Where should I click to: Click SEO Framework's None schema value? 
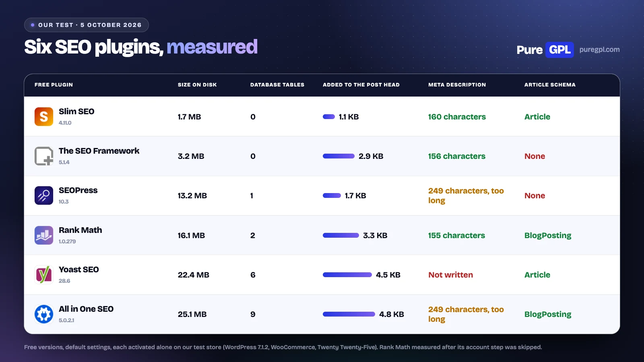tap(535, 156)
